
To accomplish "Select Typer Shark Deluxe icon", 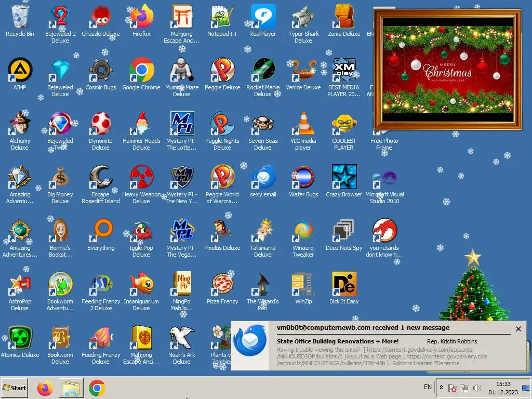I will tap(303, 24).
